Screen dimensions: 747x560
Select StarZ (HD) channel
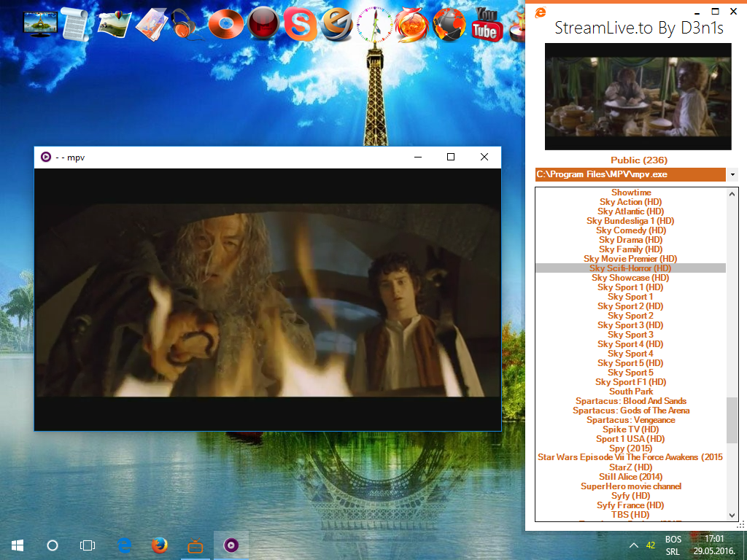631,467
